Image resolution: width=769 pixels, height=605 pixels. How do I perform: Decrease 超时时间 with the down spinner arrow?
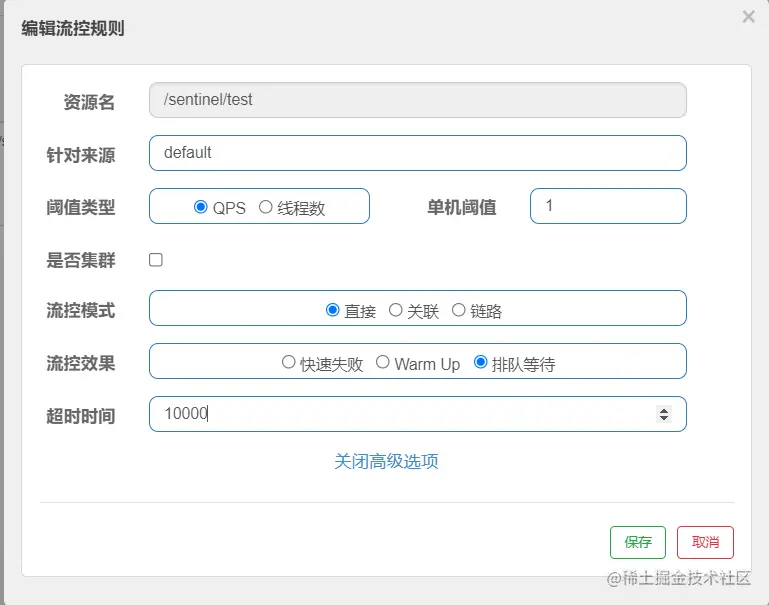pyautogui.click(x=664, y=418)
